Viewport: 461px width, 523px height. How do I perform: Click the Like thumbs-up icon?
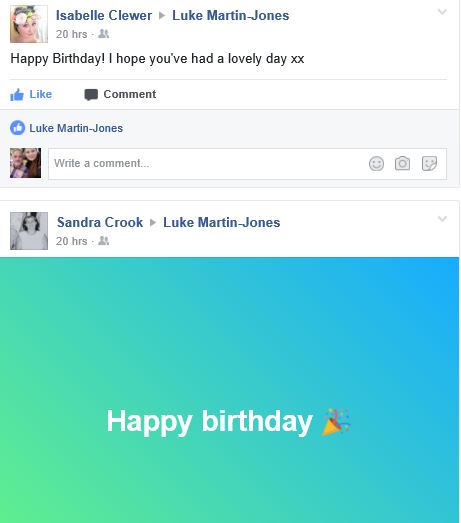coord(17,95)
